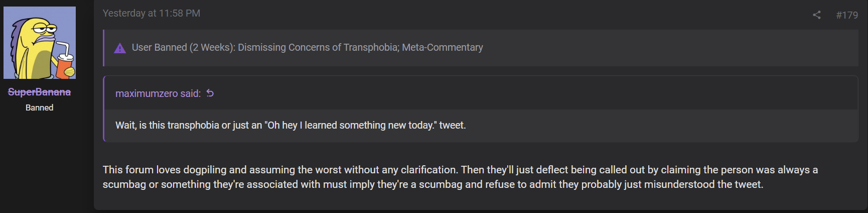Jump to quoted post via arrow icon
Viewport: 868px width, 213px height.
210,93
